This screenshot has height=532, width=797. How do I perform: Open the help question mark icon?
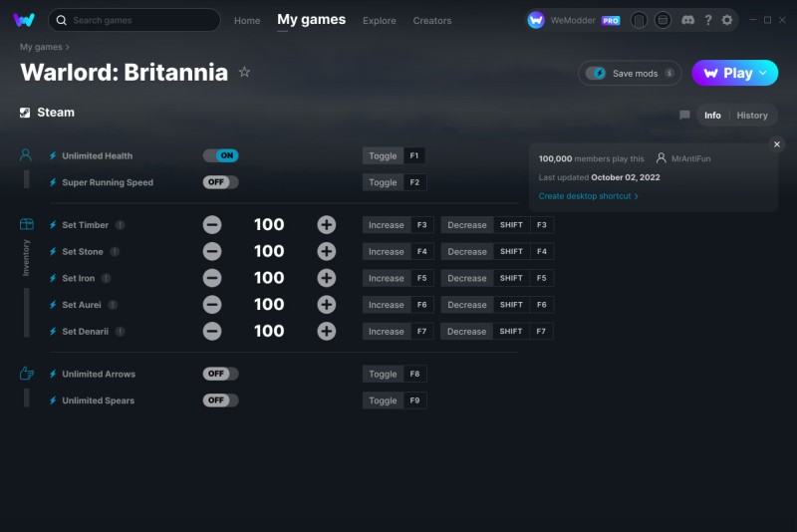click(x=708, y=20)
